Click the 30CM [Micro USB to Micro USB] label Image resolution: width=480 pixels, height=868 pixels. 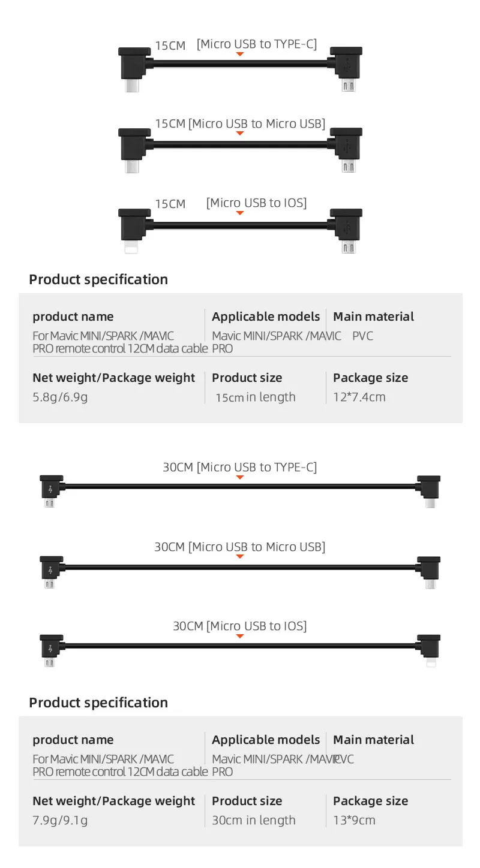[x=240, y=547]
